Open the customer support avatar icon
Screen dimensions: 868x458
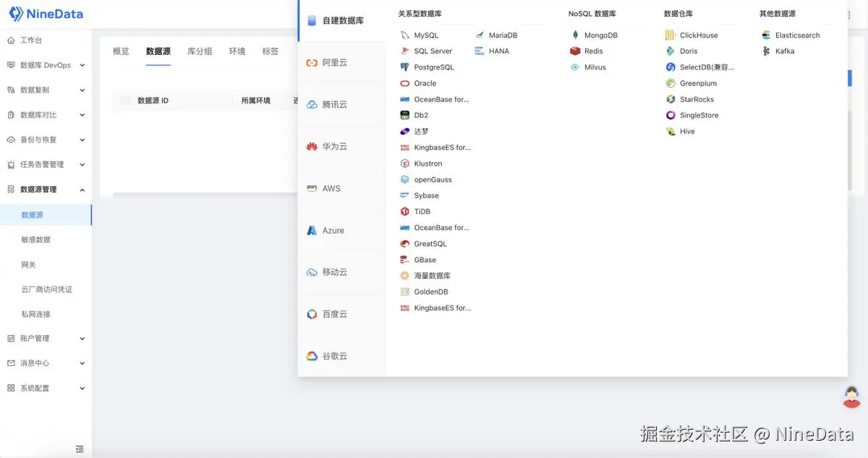[x=852, y=396]
